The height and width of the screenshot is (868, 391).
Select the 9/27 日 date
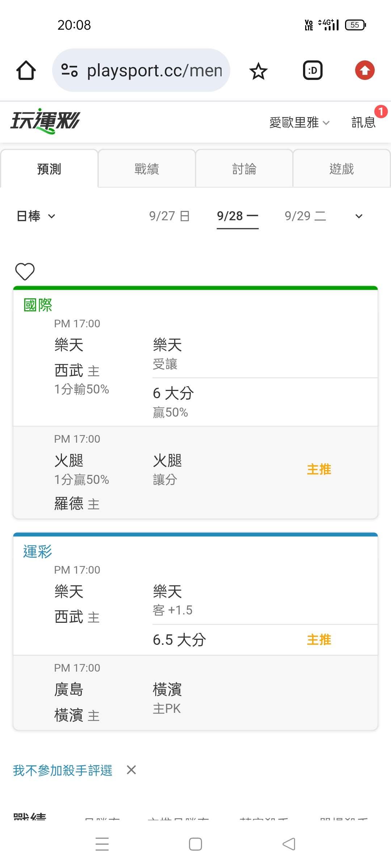click(x=169, y=216)
